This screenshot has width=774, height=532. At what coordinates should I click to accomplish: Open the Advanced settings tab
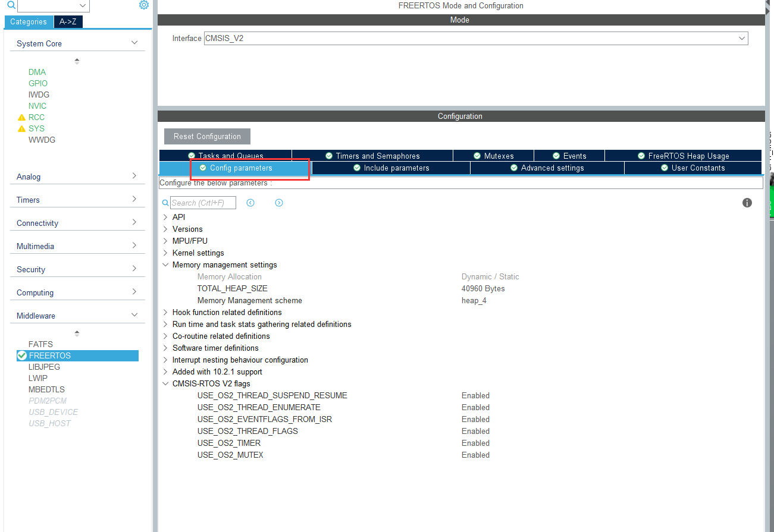(547, 168)
